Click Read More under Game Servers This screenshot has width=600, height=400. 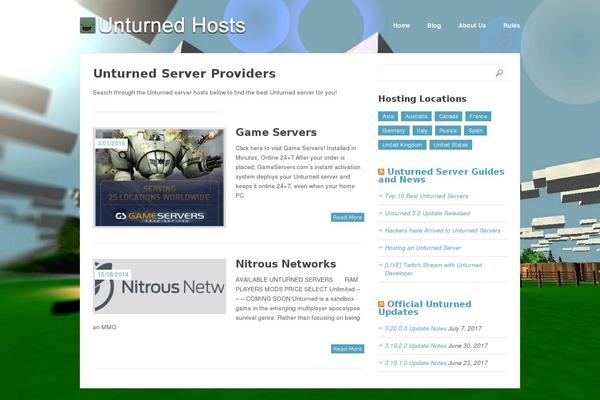click(347, 217)
